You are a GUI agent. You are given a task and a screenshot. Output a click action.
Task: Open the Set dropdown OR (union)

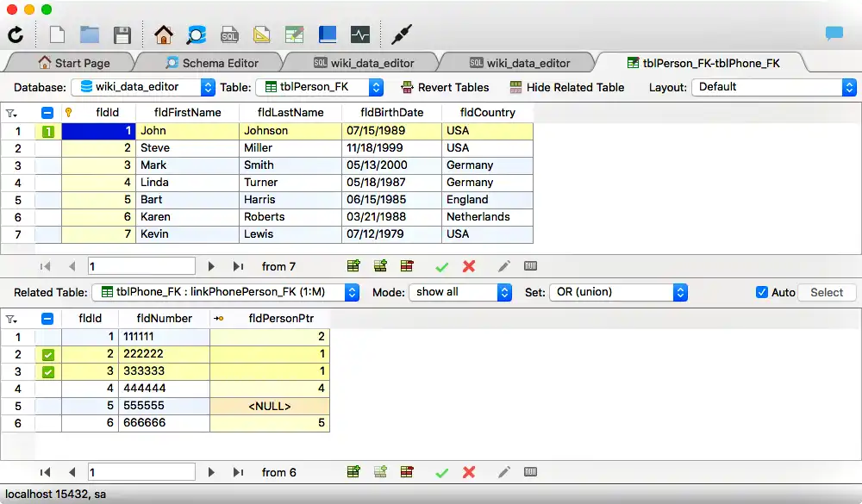pyautogui.click(x=618, y=292)
